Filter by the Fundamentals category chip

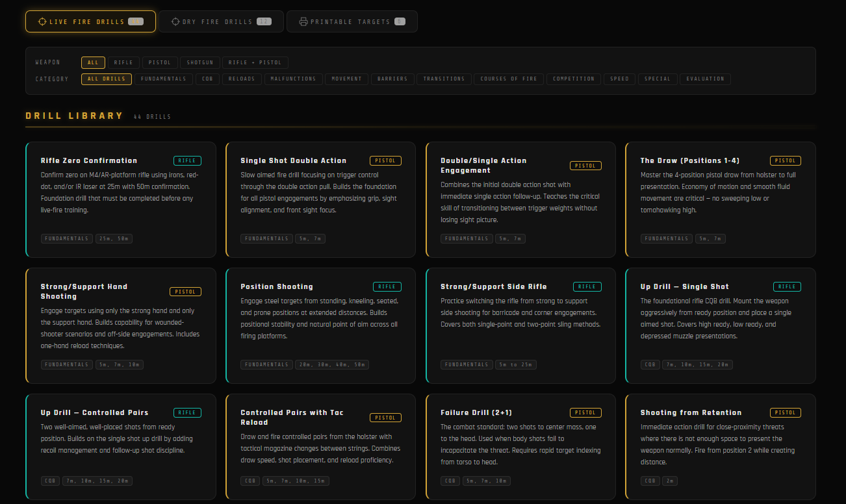pyautogui.click(x=164, y=79)
